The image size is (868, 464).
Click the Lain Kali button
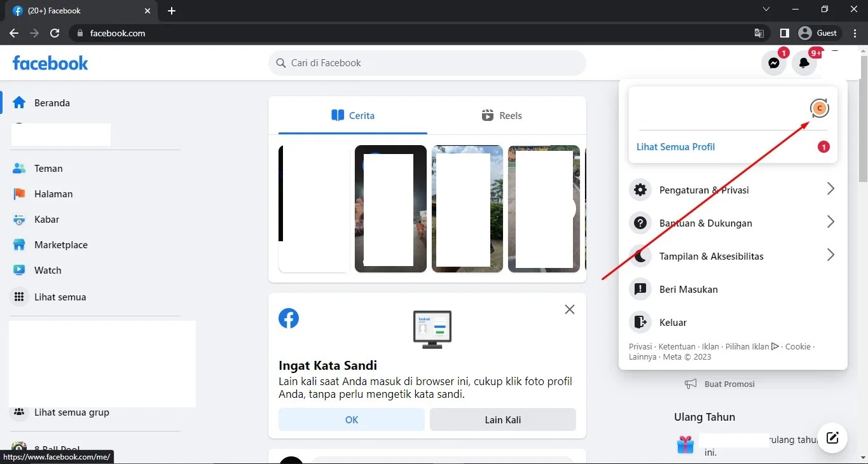point(503,419)
